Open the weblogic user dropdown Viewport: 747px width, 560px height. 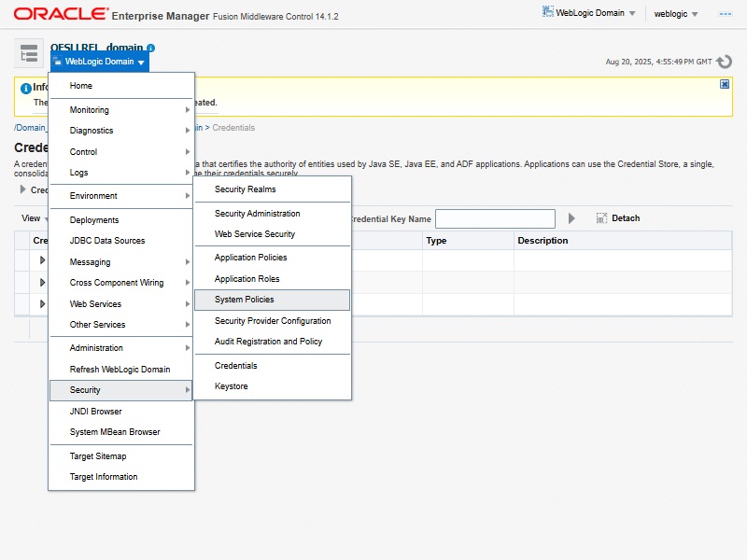coord(676,14)
